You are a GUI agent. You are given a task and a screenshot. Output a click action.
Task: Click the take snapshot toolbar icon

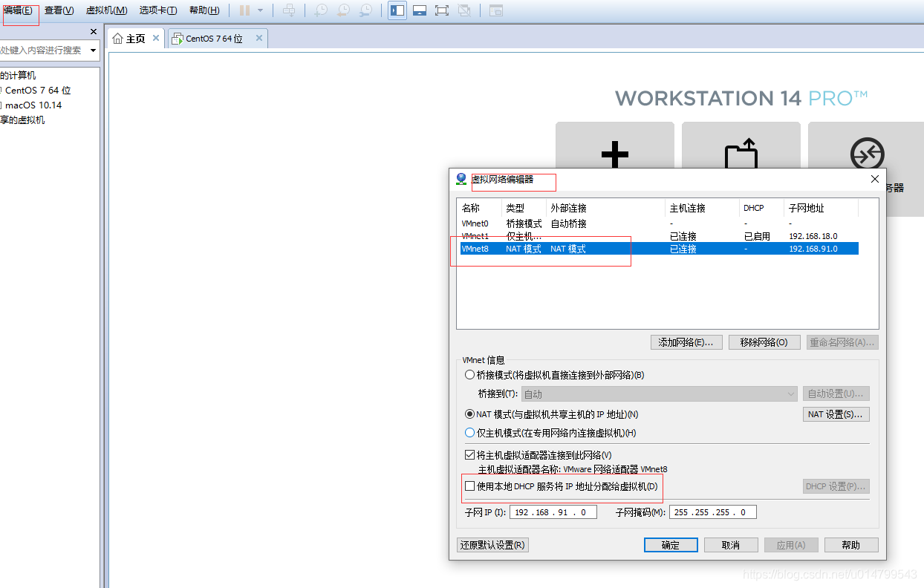pyautogui.click(x=321, y=10)
